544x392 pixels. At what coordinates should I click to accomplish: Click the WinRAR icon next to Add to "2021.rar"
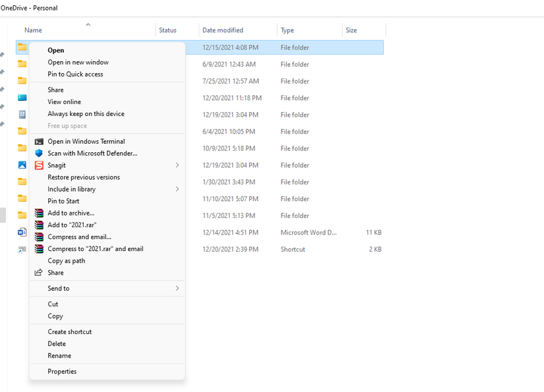tap(39, 225)
